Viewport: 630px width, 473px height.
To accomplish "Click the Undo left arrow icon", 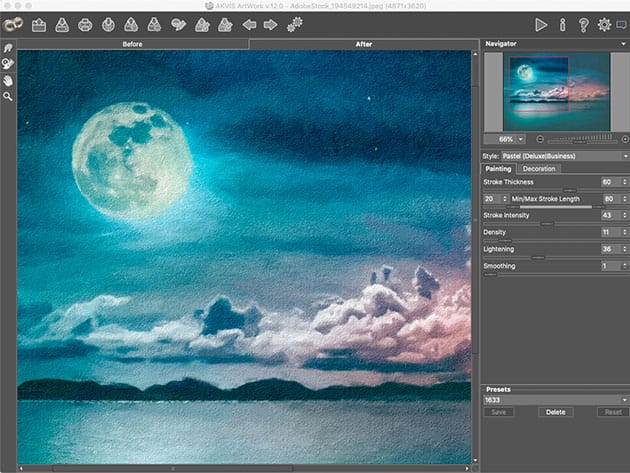I will coord(249,25).
